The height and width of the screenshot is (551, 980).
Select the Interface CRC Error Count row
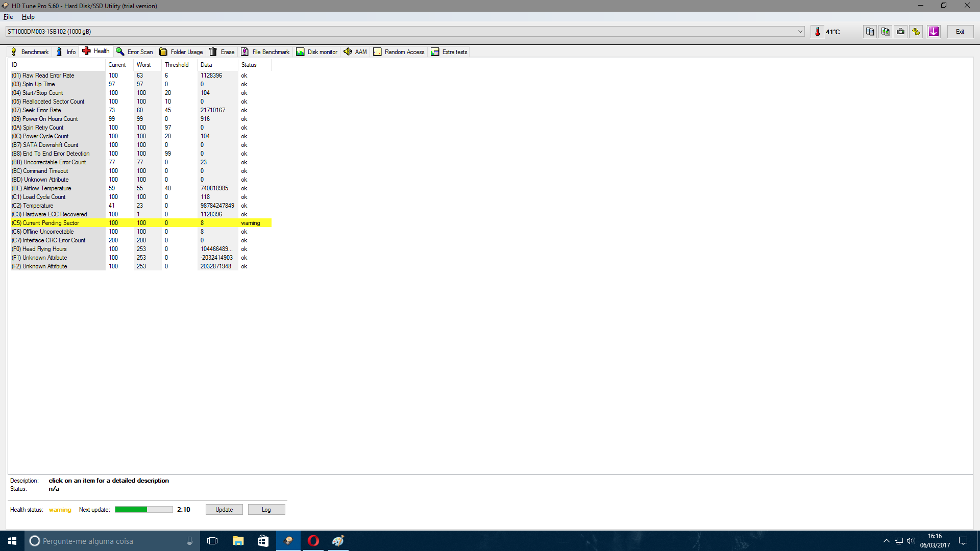click(x=140, y=240)
